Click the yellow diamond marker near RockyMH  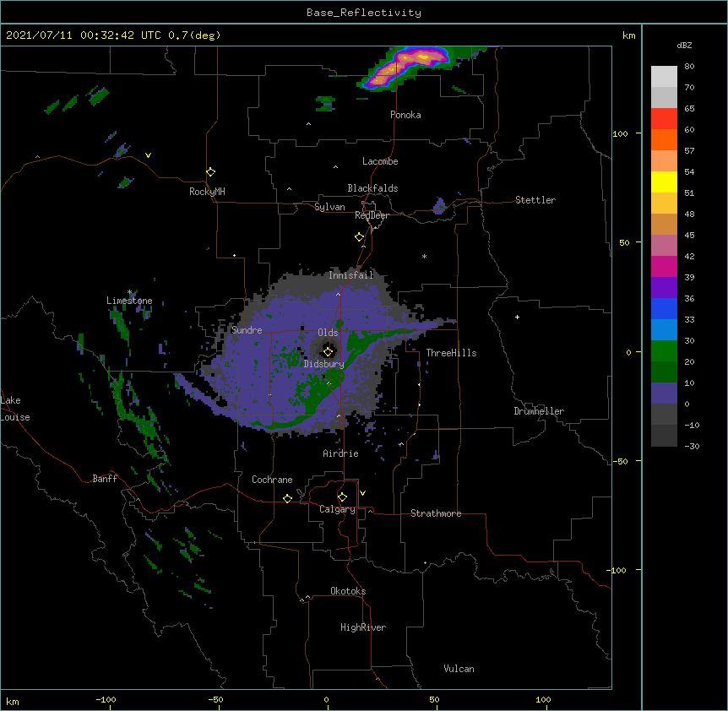pos(210,171)
